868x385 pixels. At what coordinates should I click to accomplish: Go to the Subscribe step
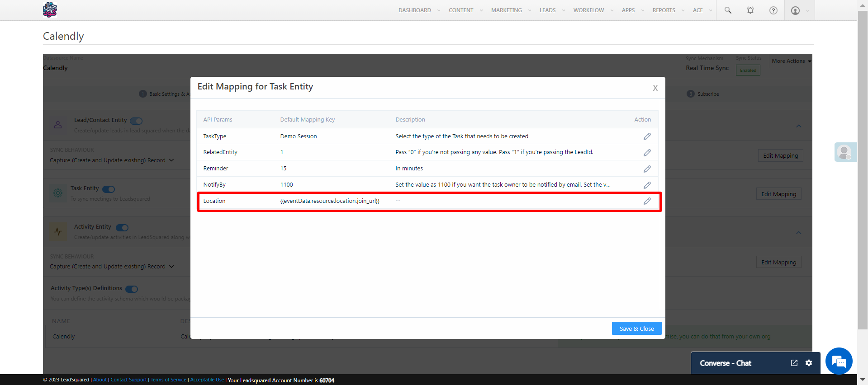[703, 94]
